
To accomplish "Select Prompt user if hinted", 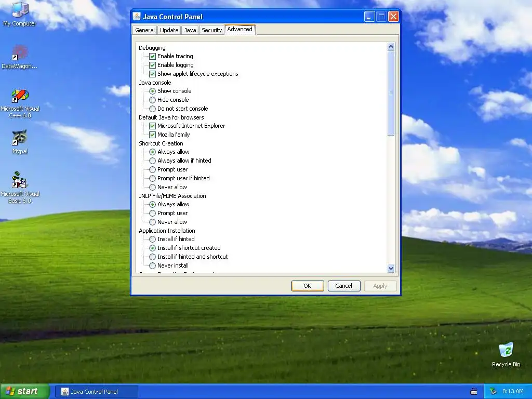I will pyautogui.click(x=153, y=178).
